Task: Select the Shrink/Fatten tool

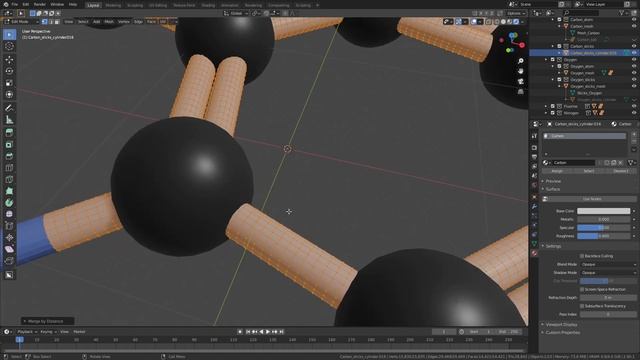Action: tap(9, 238)
